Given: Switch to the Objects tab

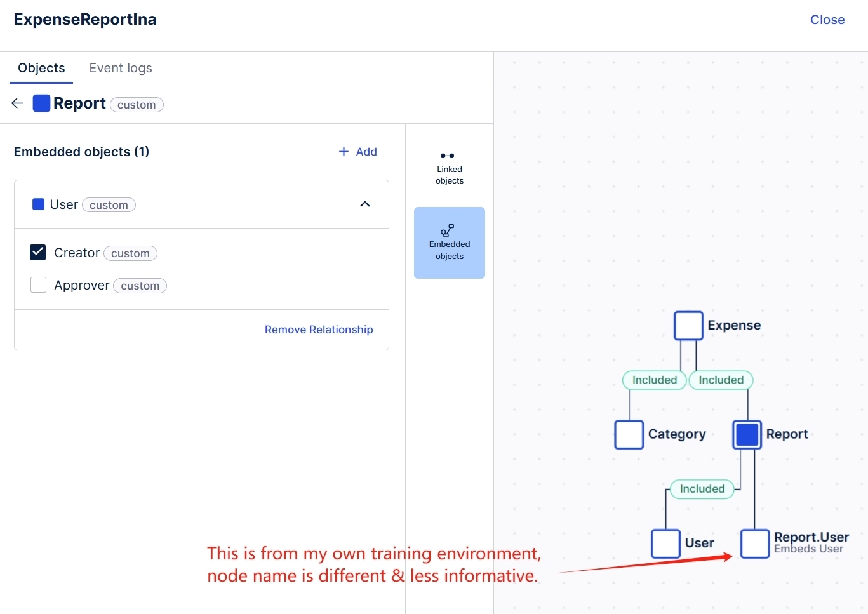Looking at the screenshot, I should coord(41,68).
